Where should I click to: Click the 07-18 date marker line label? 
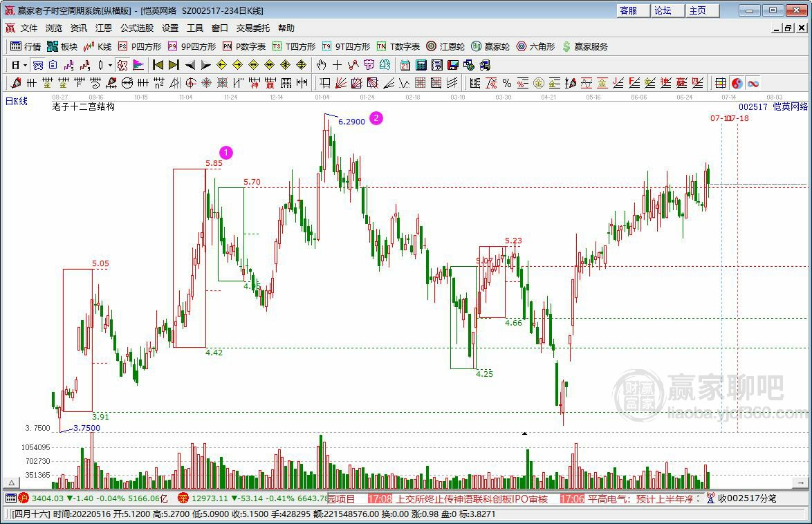pos(739,118)
